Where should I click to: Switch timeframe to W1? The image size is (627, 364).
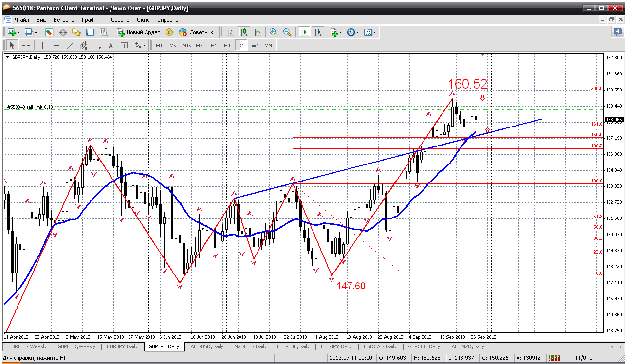[255, 45]
